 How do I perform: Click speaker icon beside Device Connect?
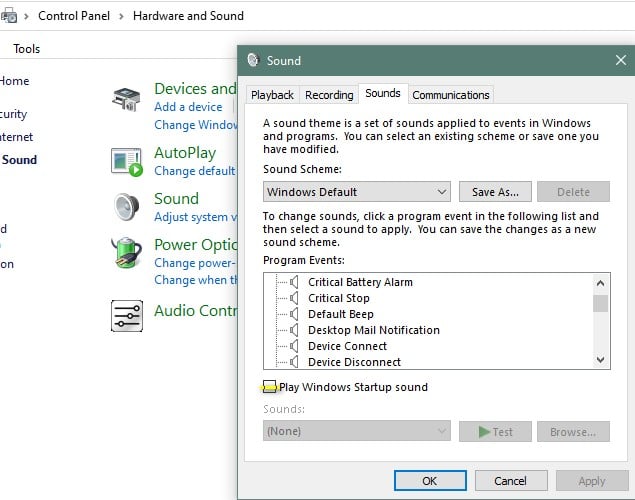(x=295, y=346)
